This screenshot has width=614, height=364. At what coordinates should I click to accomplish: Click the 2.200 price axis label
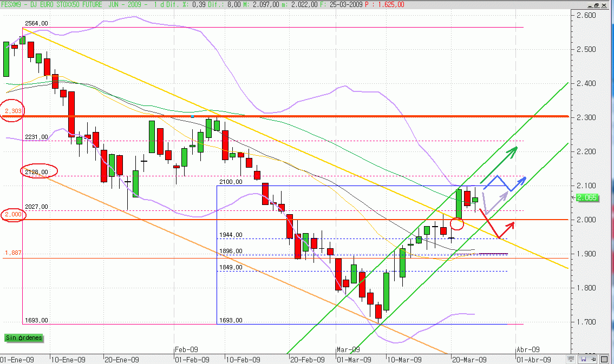coord(586,151)
